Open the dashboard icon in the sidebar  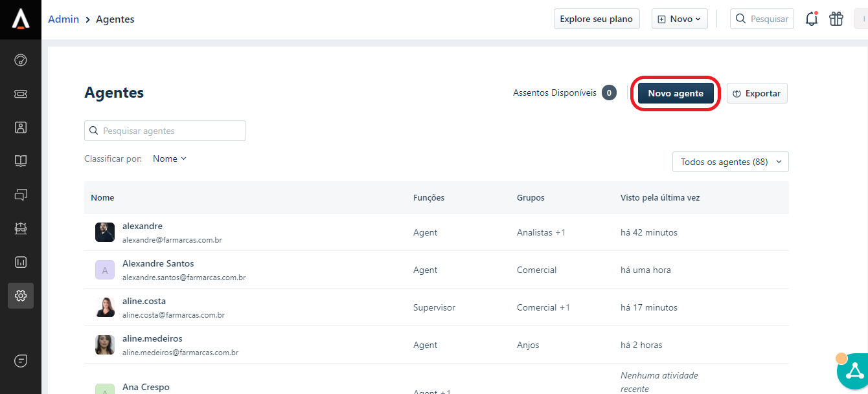[21, 61]
